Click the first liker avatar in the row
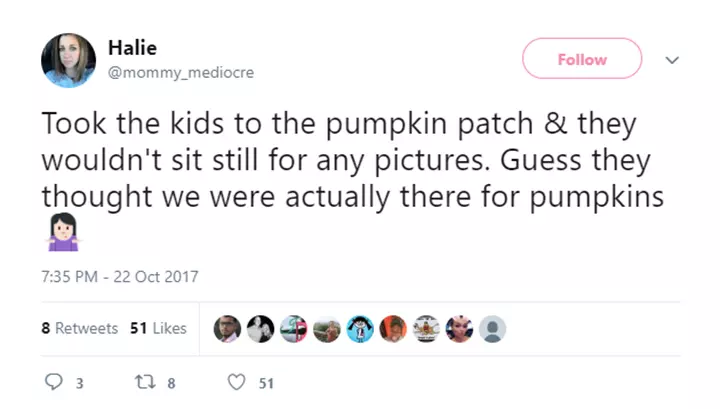Screen dimensions: 720x409 pyautogui.click(x=227, y=329)
